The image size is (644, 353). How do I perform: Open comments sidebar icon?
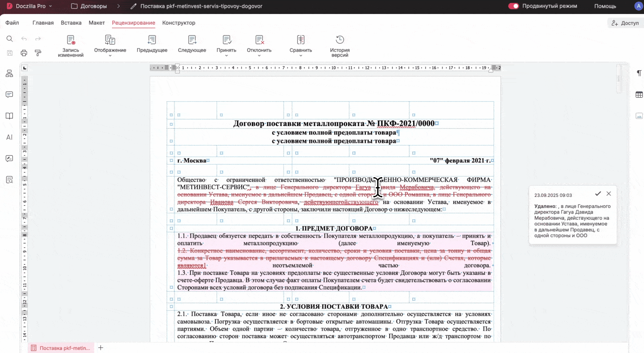coord(10,94)
